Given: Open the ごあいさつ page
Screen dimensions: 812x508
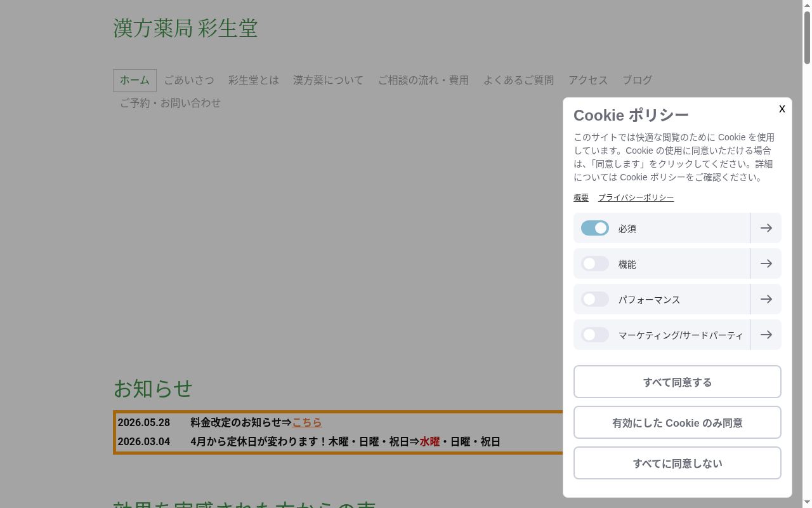Looking at the screenshot, I should [x=189, y=81].
